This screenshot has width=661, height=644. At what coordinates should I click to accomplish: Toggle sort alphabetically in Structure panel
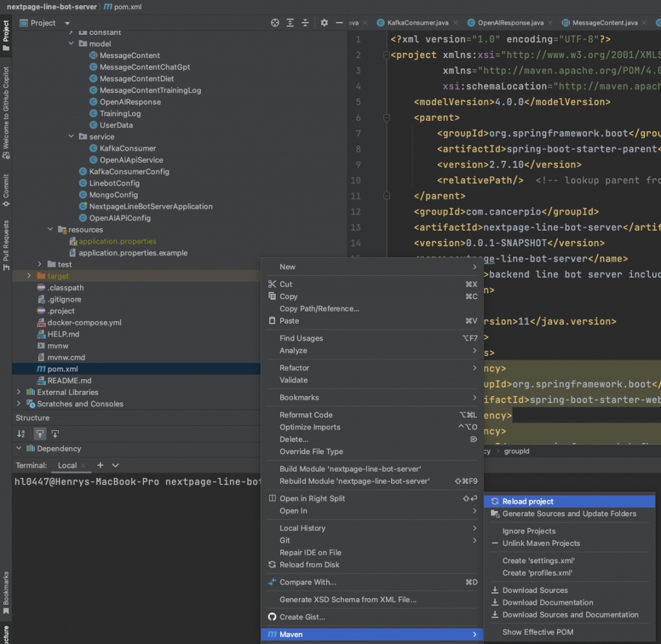(x=21, y=433)
